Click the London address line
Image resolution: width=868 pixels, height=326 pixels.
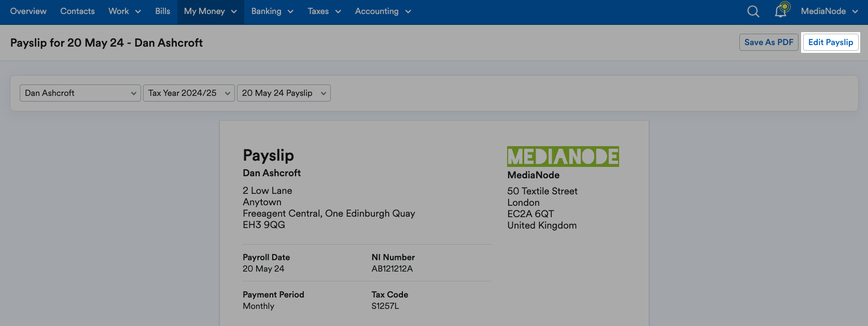click(523, 203)
